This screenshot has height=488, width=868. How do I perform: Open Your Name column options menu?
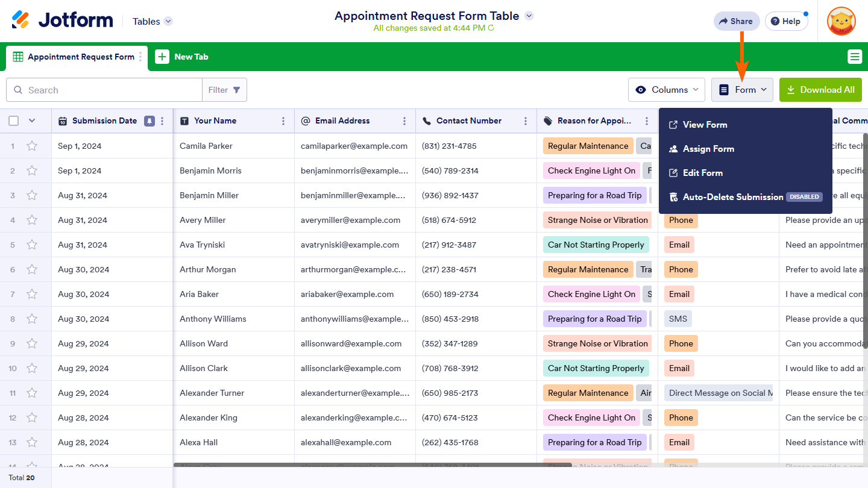pos(283,121)
